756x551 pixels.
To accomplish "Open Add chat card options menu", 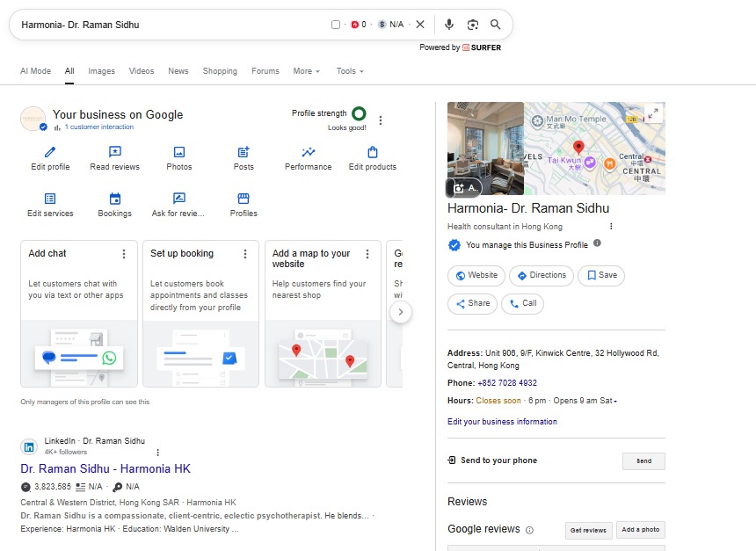I will [x=124, y=254].
